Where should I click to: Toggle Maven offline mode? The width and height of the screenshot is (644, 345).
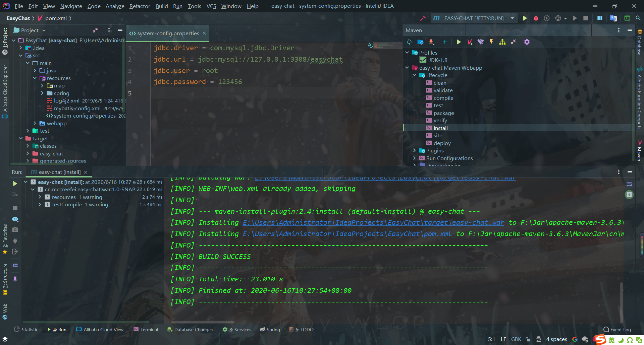pyautogui.click(x=481, y=42)
